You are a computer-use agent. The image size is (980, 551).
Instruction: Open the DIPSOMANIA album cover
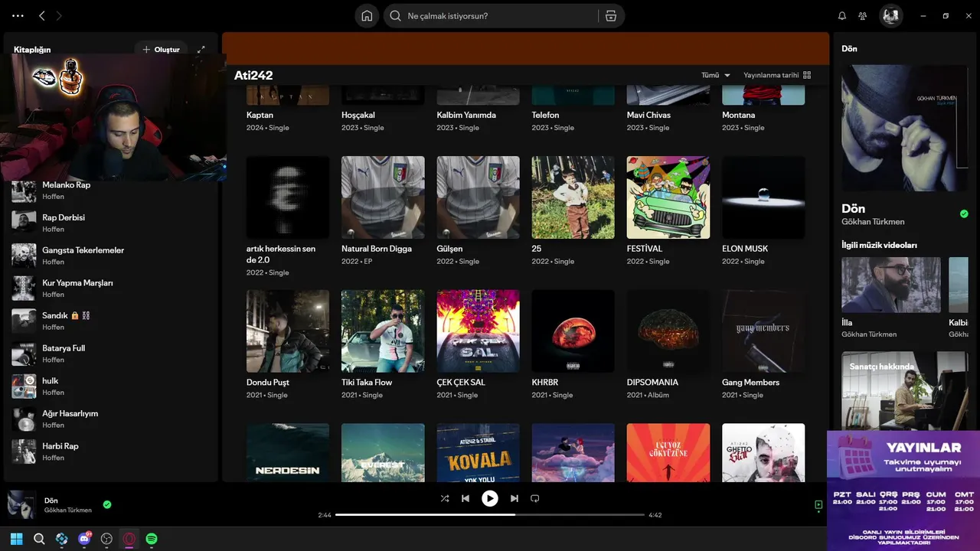pos(668,331)
